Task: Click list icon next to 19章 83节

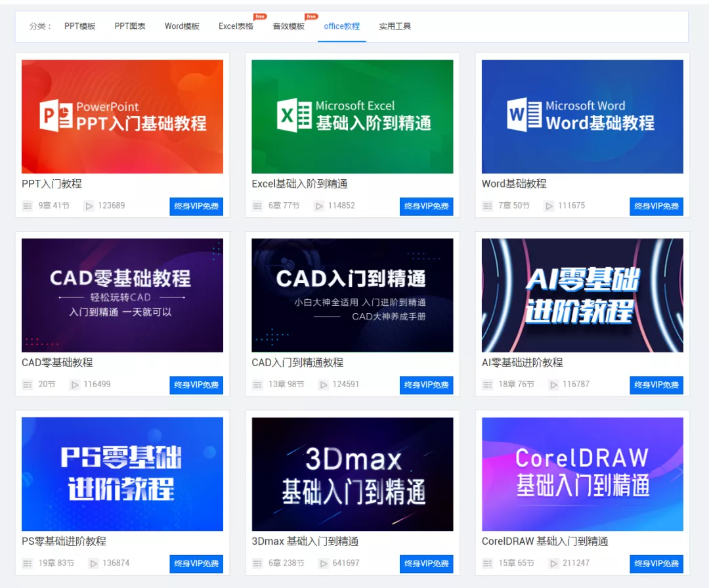Action: click(x=28, y=563)
